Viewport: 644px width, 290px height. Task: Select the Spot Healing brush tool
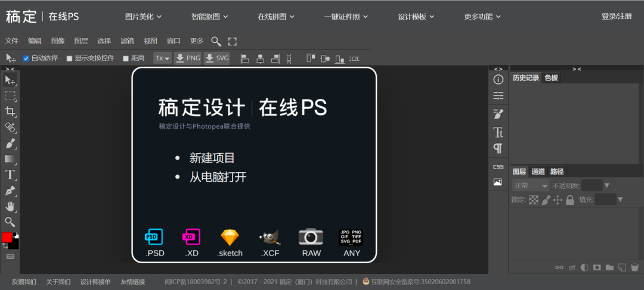pyautogui.click(x=10, y=127)
